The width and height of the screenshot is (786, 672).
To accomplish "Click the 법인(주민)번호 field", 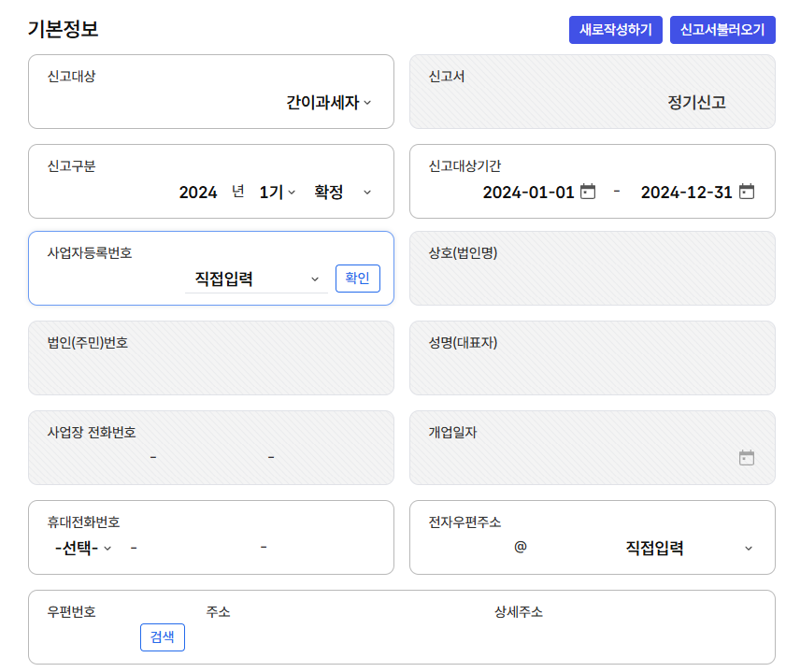I will coord(211,358).
